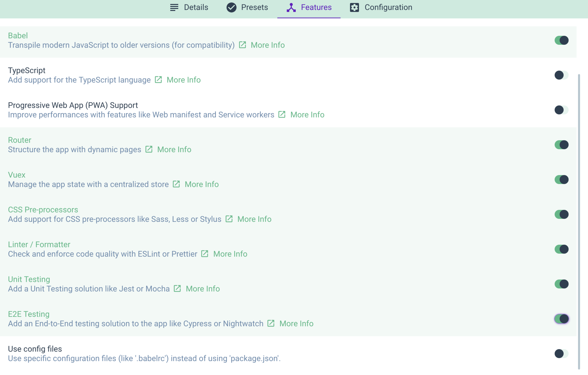Open More Info link for Router
Screen dimensions: 588x375
[174, 149]
